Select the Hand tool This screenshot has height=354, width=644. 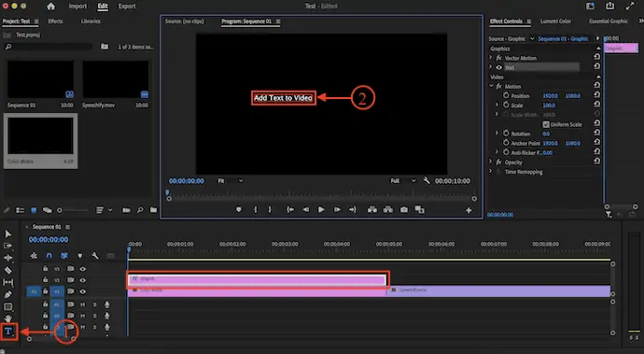[7, 319]
